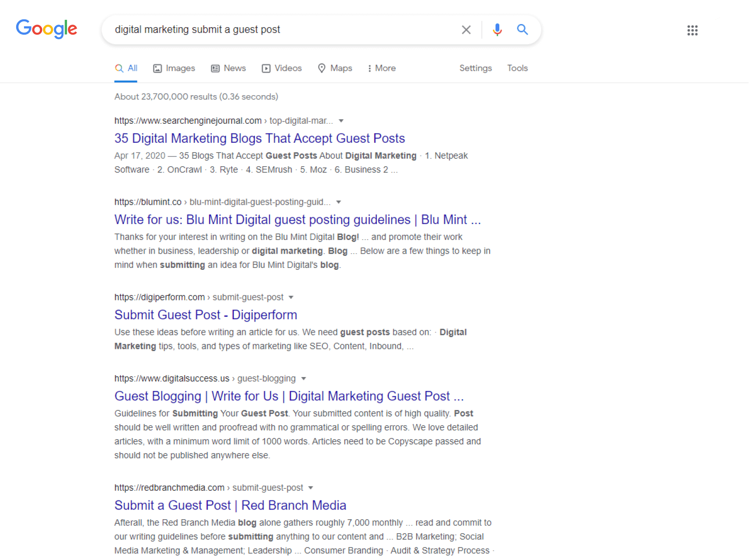The height and width of the screenshot is (560, 749).
Task: Click the searchenginejournal.com URL breadcrumb
Action: [x=223, y=121]
